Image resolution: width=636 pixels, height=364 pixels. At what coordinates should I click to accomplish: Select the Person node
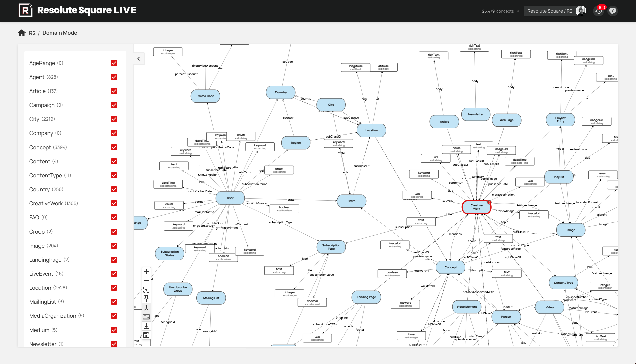point(506,317)
